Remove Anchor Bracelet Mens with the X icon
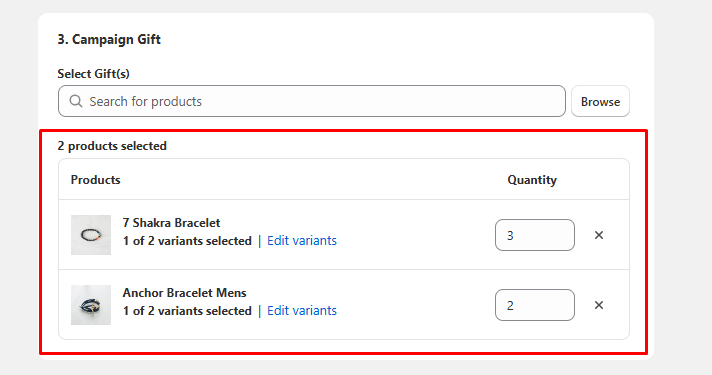This screenshot has width=712, height=375. click(599, 305)
